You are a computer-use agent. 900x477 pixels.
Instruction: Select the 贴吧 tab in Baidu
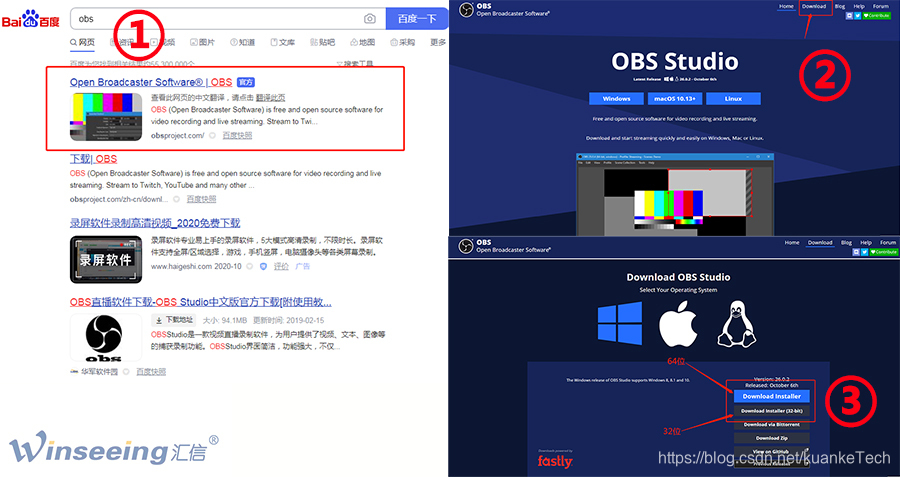323,42
